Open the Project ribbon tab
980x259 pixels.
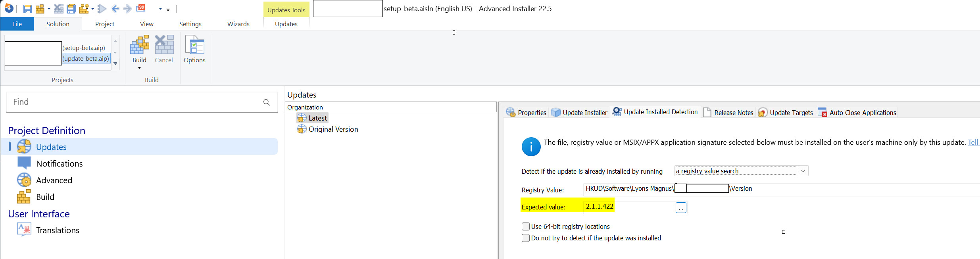104,24
